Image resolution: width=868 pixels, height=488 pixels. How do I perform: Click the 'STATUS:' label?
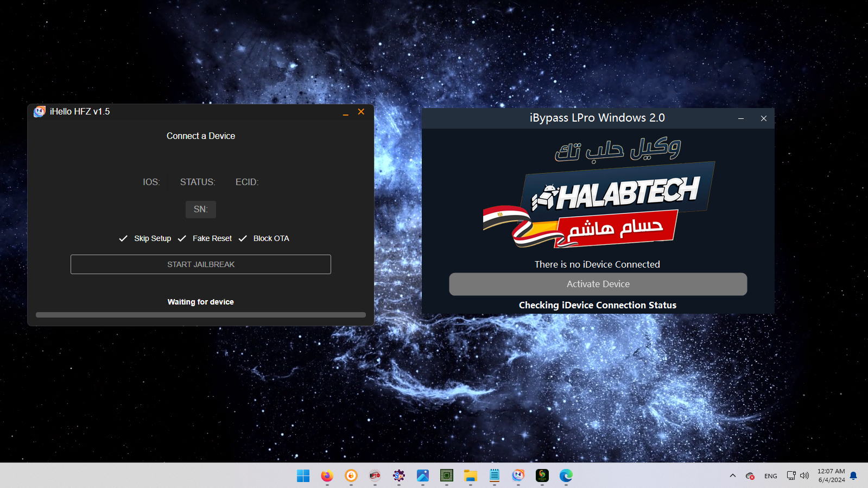tap(198, 182)
